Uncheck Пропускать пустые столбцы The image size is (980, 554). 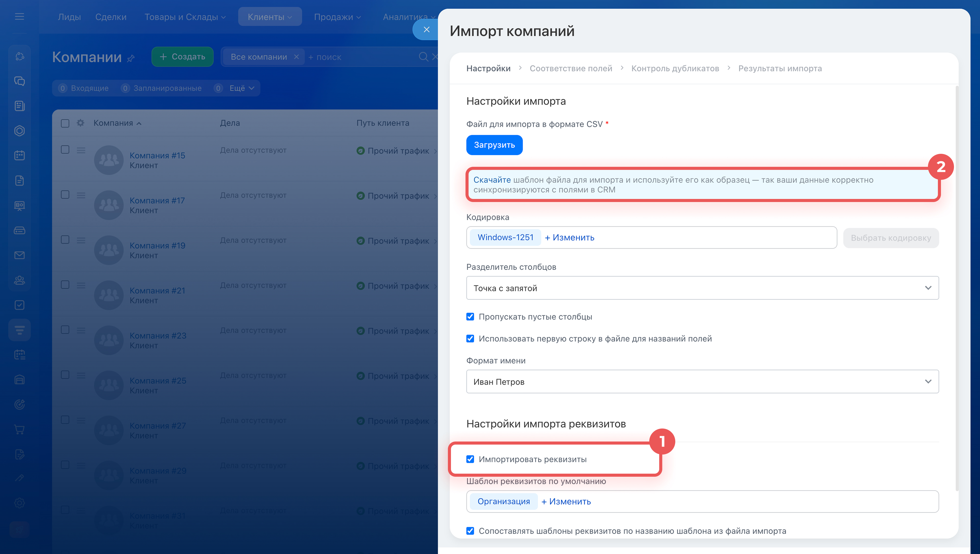click(470, 317)
